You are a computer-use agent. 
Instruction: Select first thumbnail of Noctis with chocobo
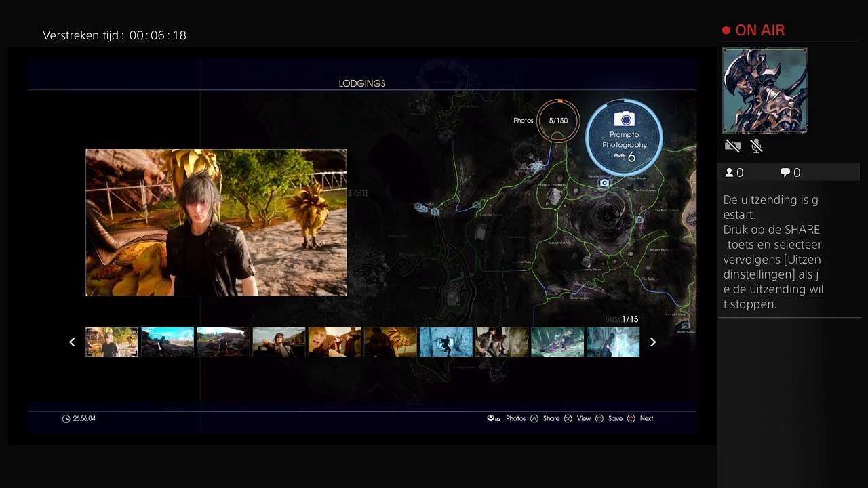(112, 342)
